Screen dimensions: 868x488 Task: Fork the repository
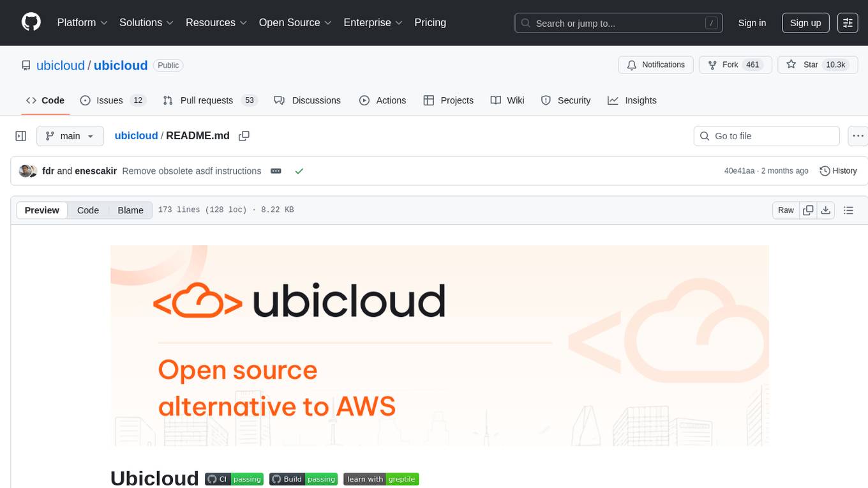735,65
